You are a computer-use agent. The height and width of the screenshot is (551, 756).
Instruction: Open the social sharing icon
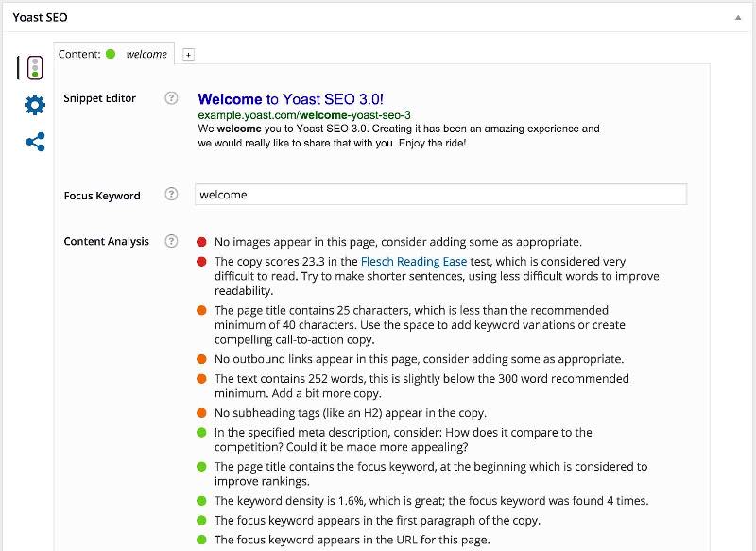34,140
